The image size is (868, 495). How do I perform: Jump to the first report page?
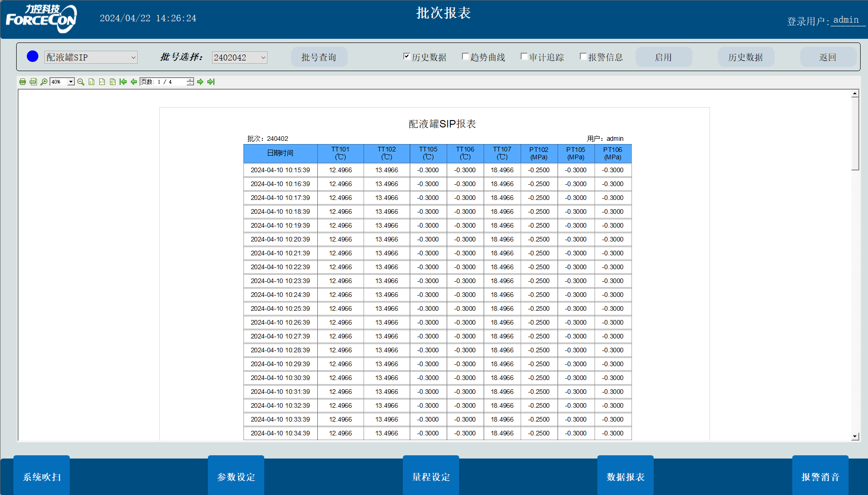(123, 82)
